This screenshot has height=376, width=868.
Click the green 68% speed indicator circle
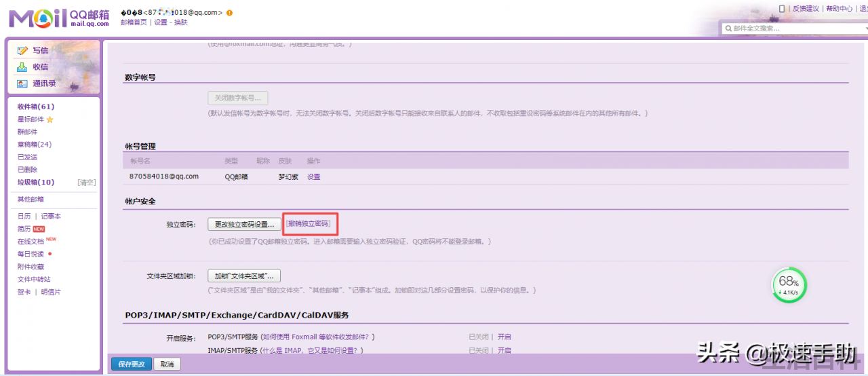789,285
